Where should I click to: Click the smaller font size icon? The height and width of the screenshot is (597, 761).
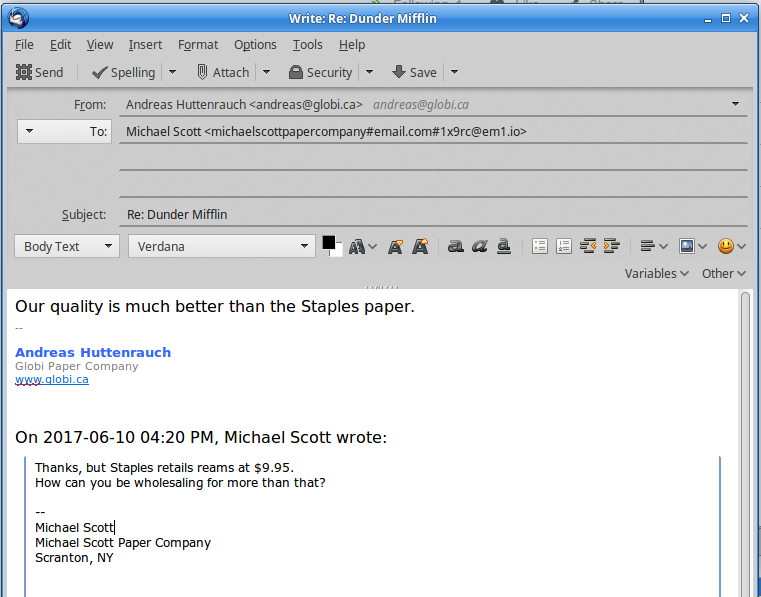[x=396, y=247]
